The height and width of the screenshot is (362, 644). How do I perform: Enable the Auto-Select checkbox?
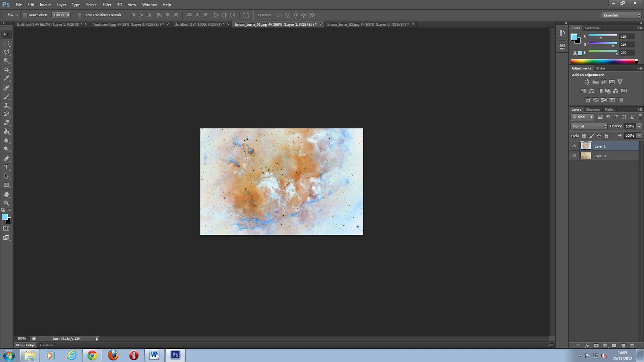[25, 15]
